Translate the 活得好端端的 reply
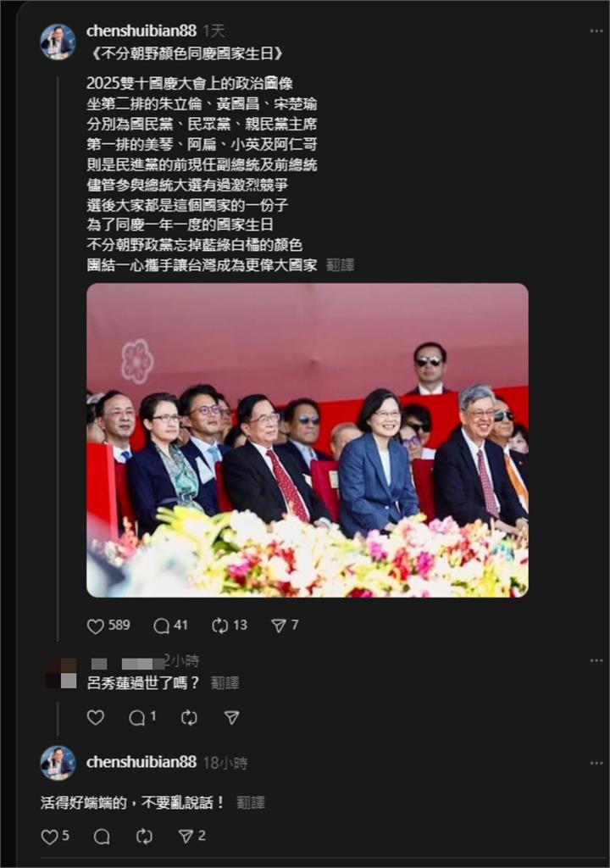Image resolution: width=610 pixels, height=868 pixels. click(250, 803)
